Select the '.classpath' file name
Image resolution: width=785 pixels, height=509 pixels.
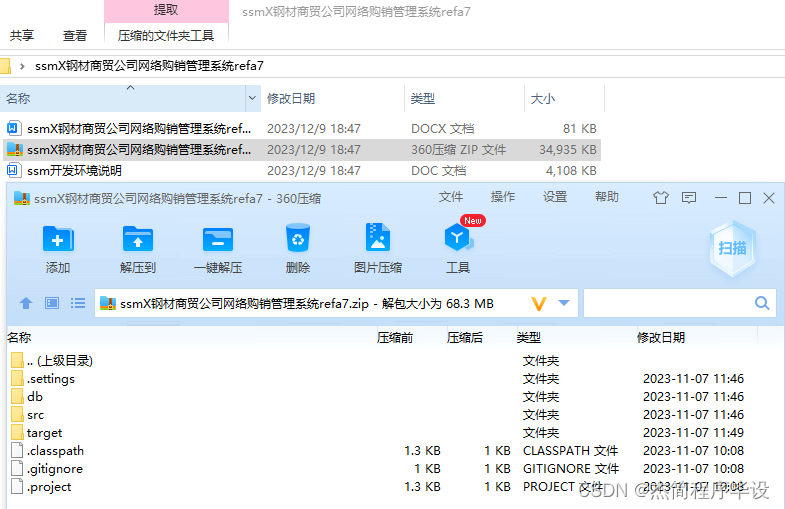56,451
